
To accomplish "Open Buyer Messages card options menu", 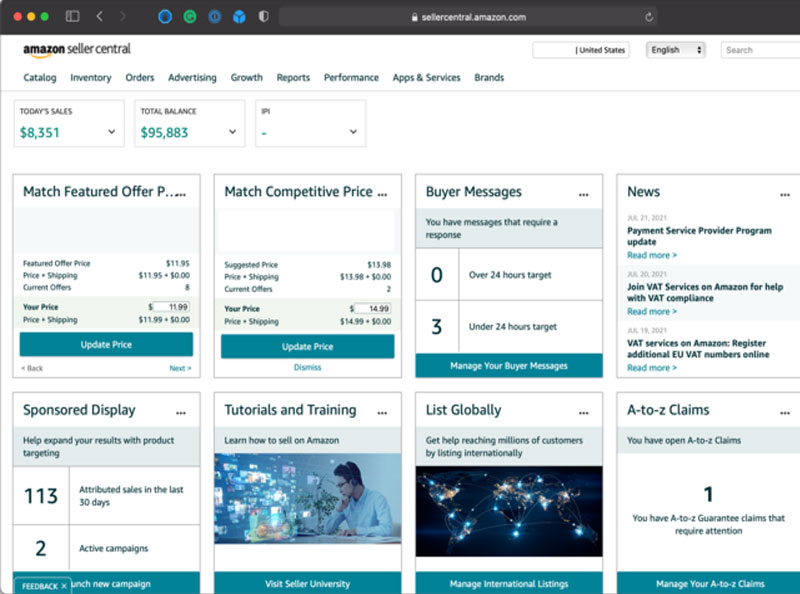I will tap(583, 193).
